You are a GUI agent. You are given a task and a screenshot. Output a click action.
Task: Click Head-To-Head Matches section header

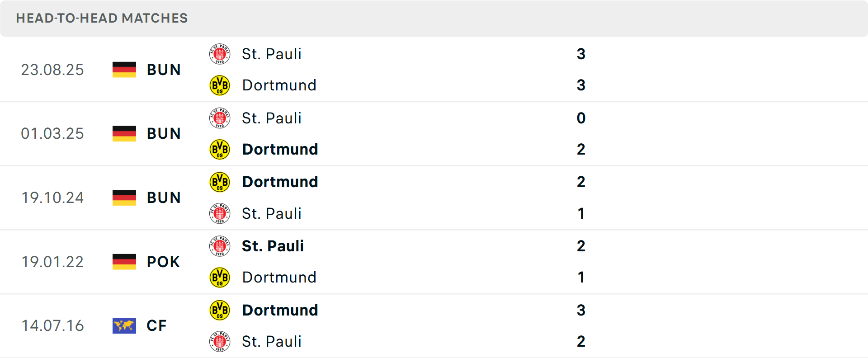point(102,18)
